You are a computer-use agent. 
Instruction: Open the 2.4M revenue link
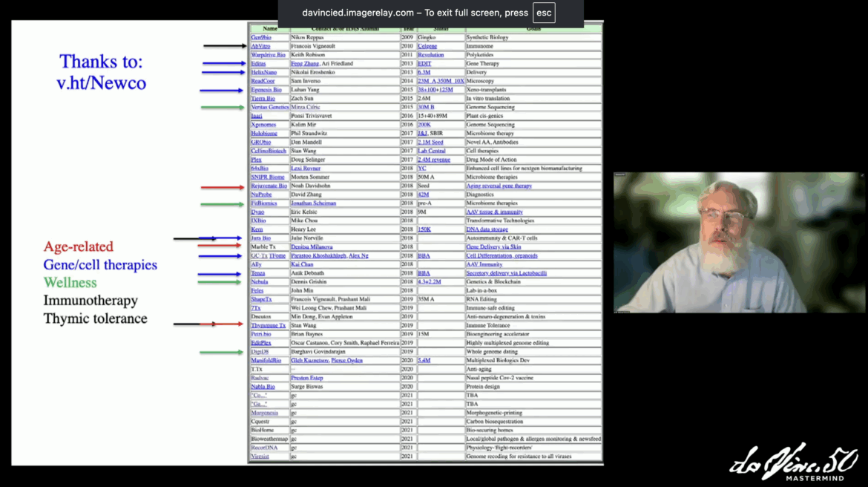point(434,160)
